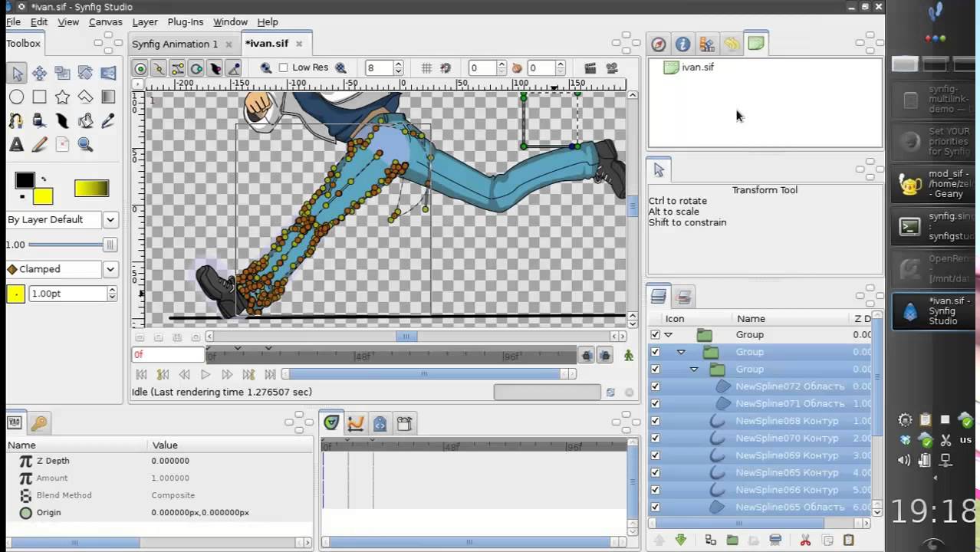Image resolution: width=980 pixels, height=552 pixels.
Task: Open Geany window in taskbar
Action: pos(932,185)
